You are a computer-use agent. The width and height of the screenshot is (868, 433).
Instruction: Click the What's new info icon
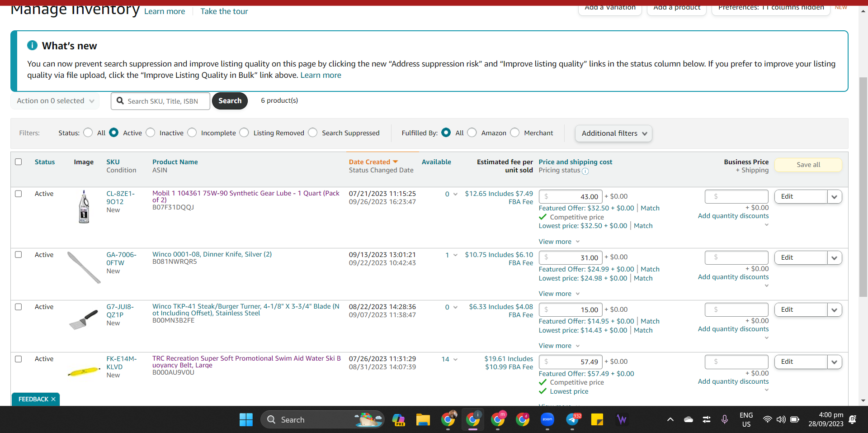click(x=32, y=45)
